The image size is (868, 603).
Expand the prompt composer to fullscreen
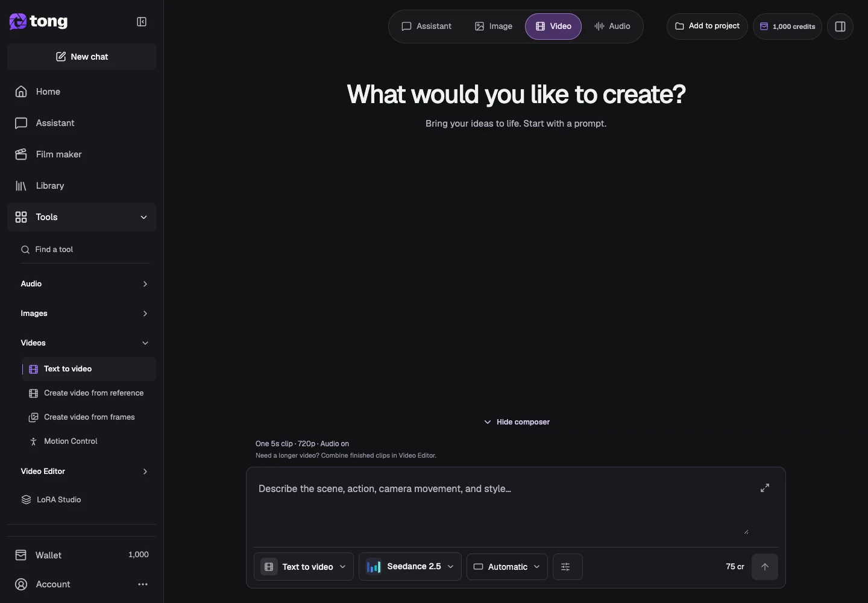pos(765,488)
